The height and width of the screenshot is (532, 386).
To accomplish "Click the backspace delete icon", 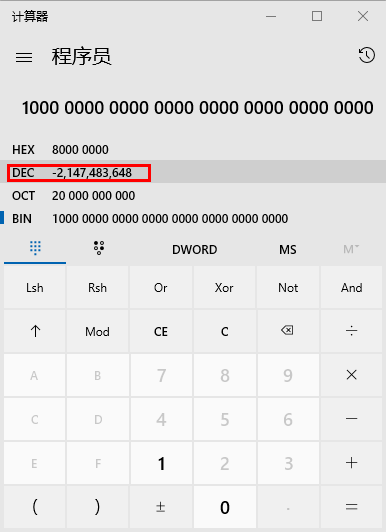I will point(288,330).
